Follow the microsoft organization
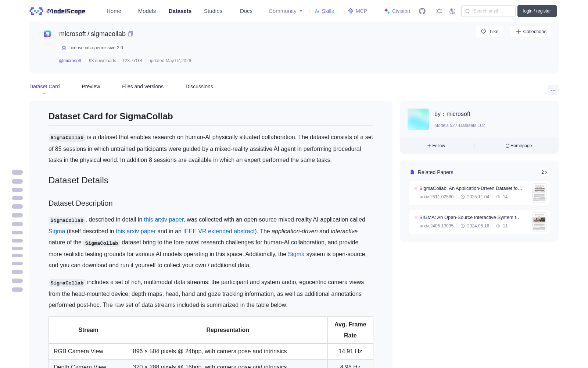 point(436,146)
